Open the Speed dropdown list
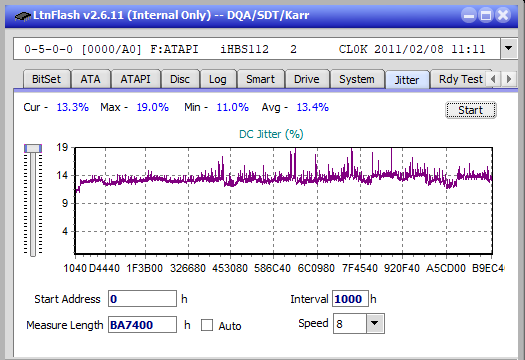This screenshot has height=360, width=525. click(375, 323)
